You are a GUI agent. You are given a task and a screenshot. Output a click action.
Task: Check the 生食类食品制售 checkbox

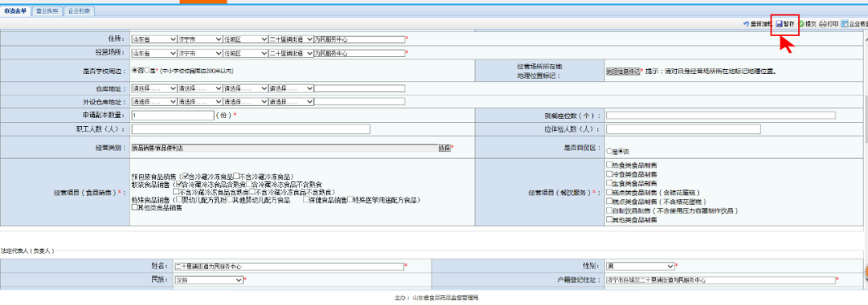pyautogui.click(x=609, y=184)
